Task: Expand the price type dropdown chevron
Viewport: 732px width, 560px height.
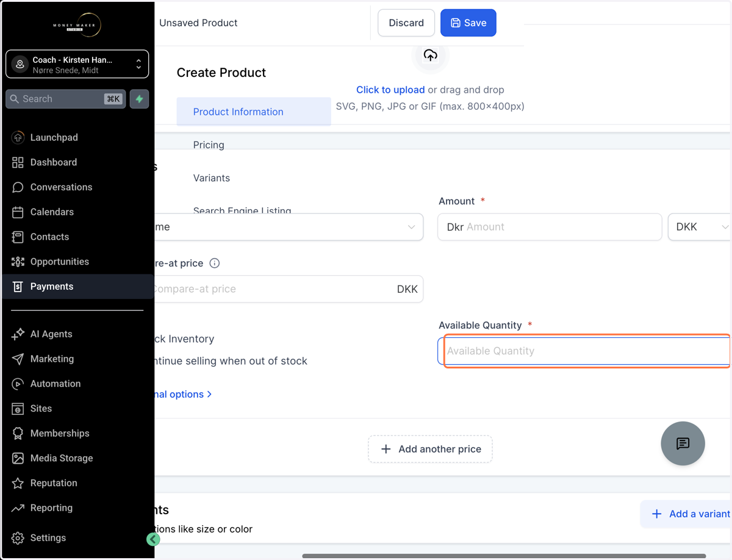Action: [x=411, y=227]
